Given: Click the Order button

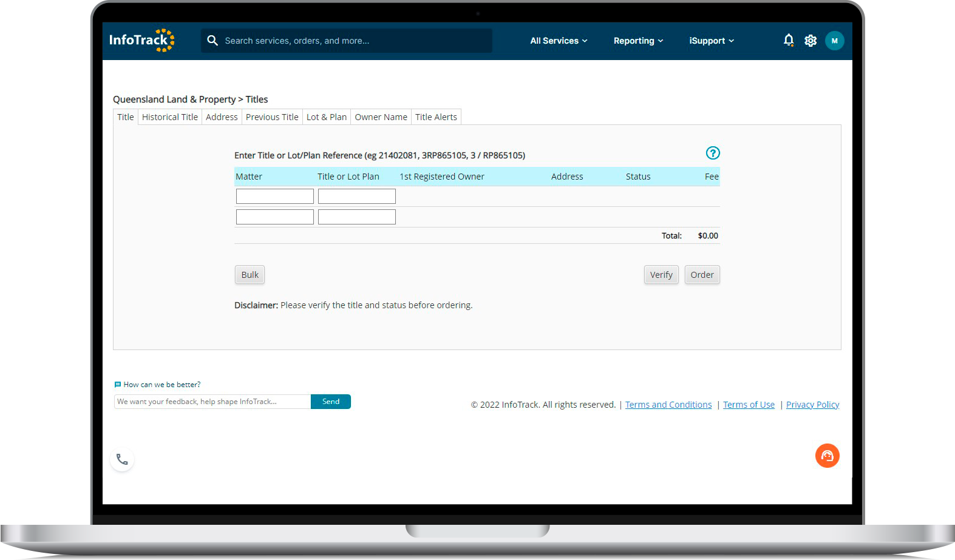Looking at the screenshot, I should coord(702,275).
